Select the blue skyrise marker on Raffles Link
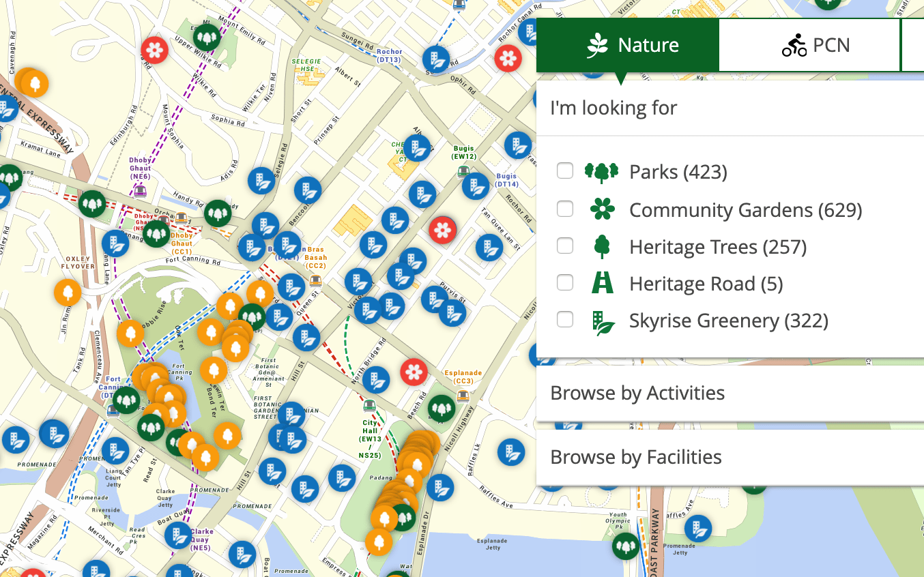Viewport: 924px width, 577px height. [510, 452]
